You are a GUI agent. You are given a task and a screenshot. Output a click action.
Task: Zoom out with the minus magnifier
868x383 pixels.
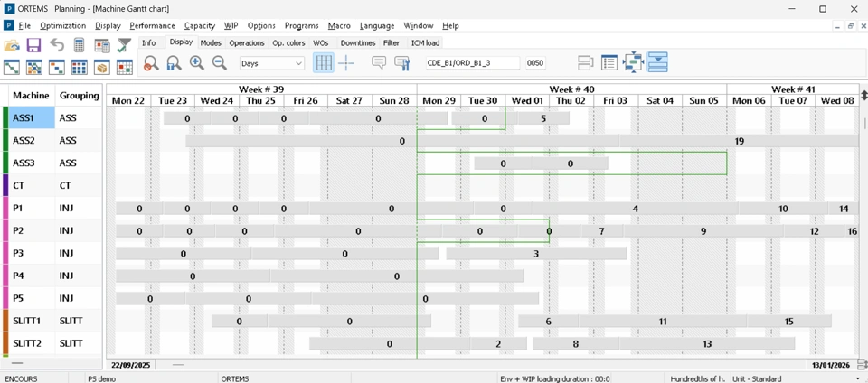220,63
